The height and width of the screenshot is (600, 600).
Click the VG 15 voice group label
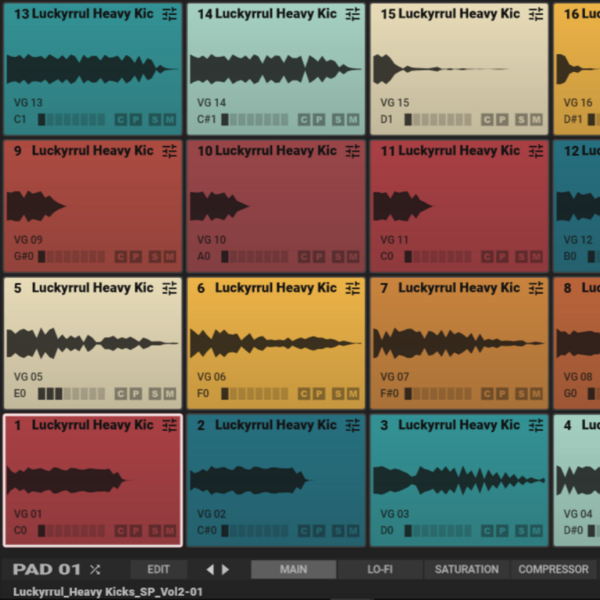click(x=395, y=103)
